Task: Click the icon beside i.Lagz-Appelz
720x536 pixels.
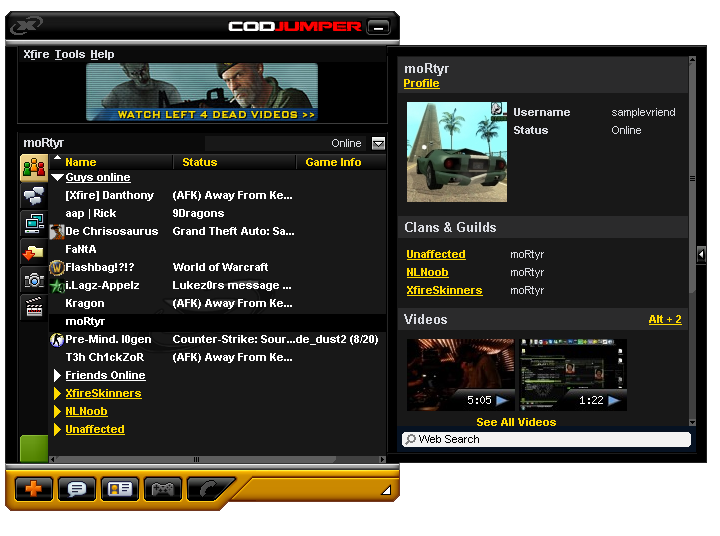Action: [56, 286]
